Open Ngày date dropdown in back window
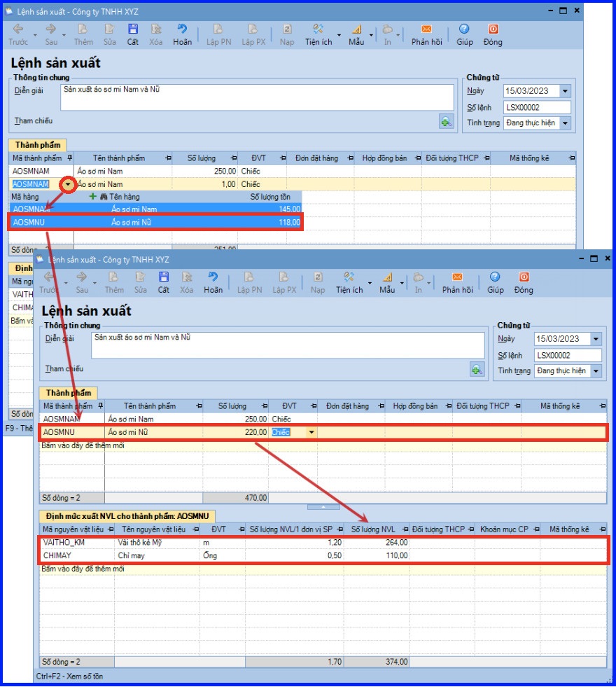This screenshot has height=687, width=616. (565, 91)
